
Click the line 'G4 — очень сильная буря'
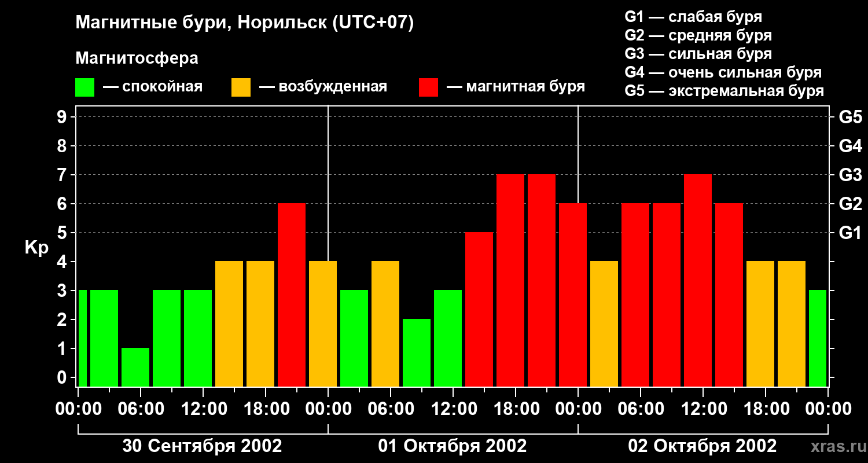click(x=723, y=72)
